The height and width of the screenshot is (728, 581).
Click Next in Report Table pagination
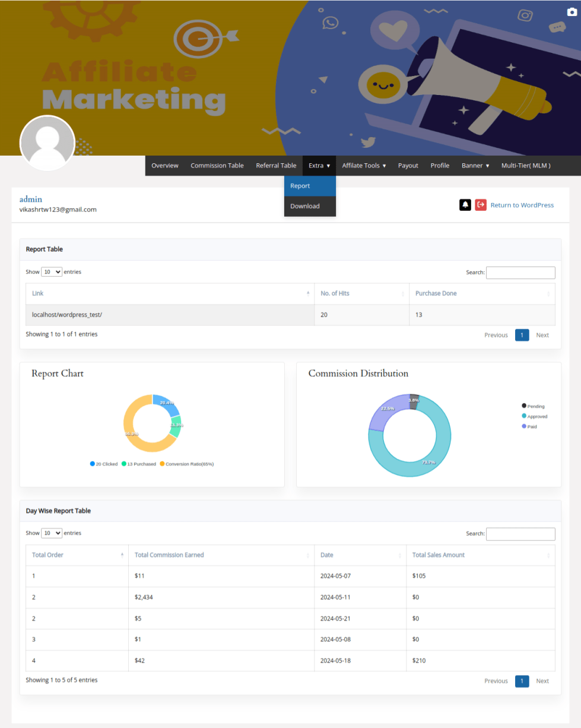pos(542,335)
